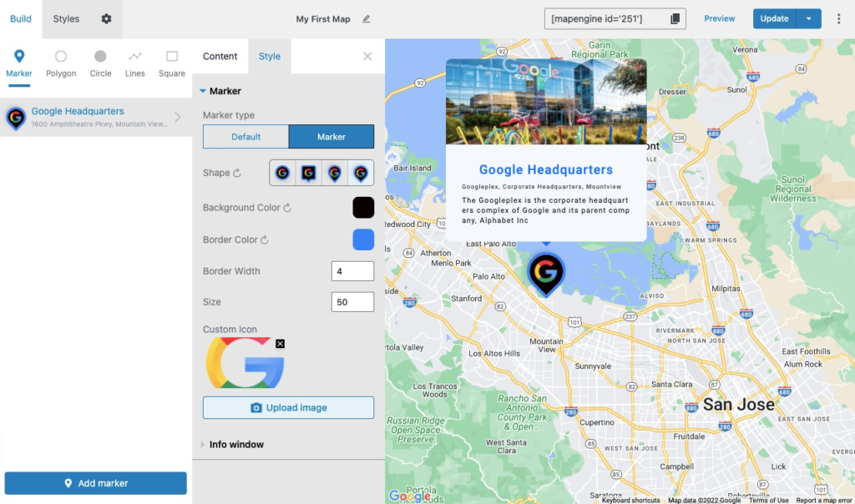This screenshot has height=504, width=855.
Task: Choose the fourth teardrop marker shape
Action: click(361, 173)
